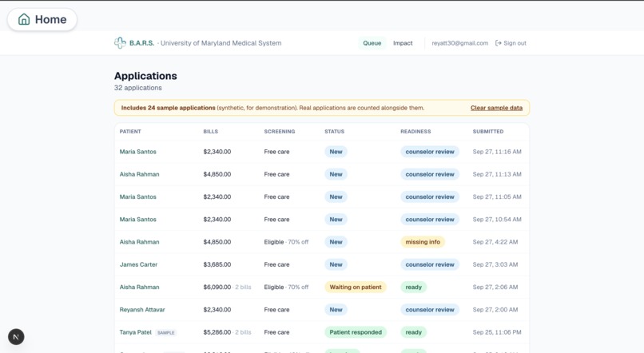The width and height of the screenshot is (644, 353).
Task: Open James Carter application
Action: (138, 264)
